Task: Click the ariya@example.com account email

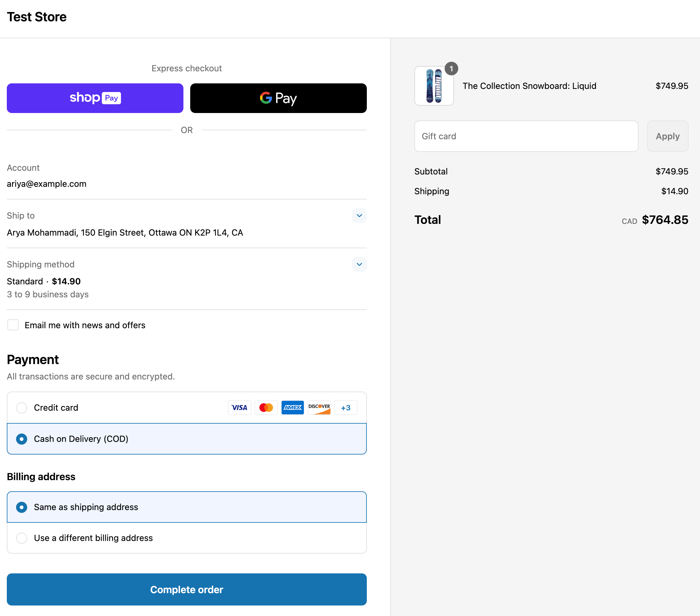Action: click(x=47, y=184)
